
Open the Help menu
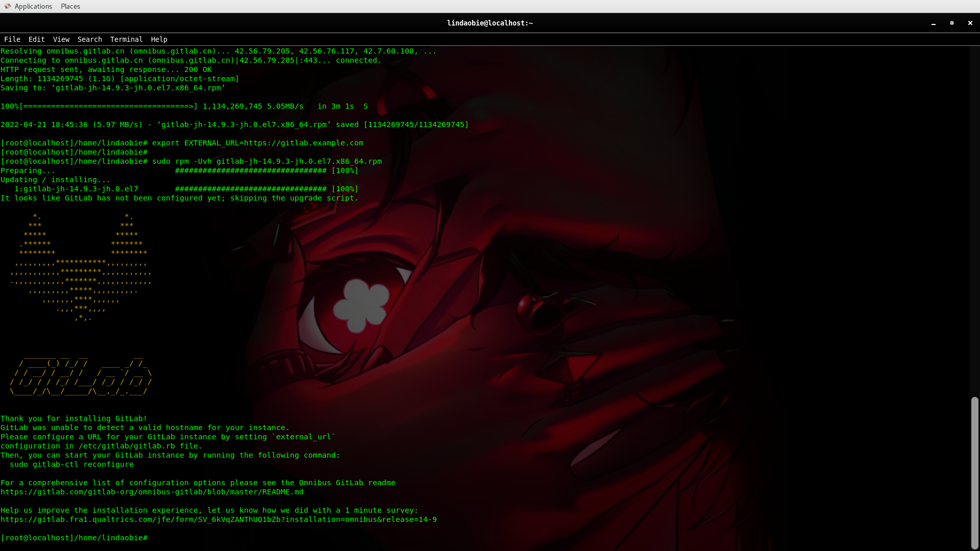(x=159, y=39)
